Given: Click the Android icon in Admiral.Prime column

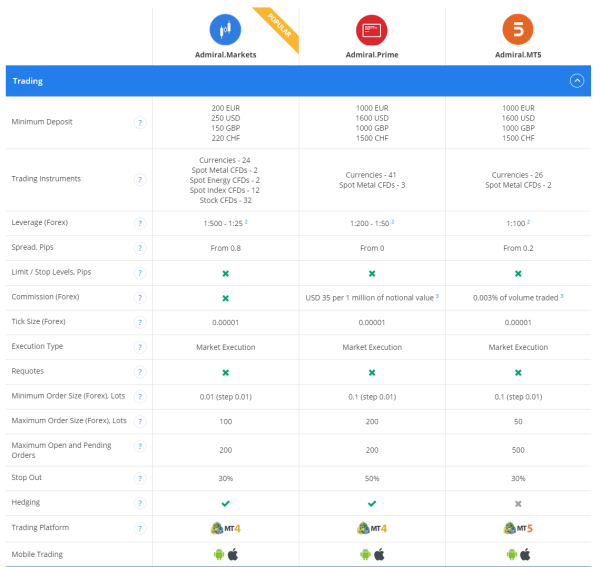Looking at the screenshot, I should point(365,554).
